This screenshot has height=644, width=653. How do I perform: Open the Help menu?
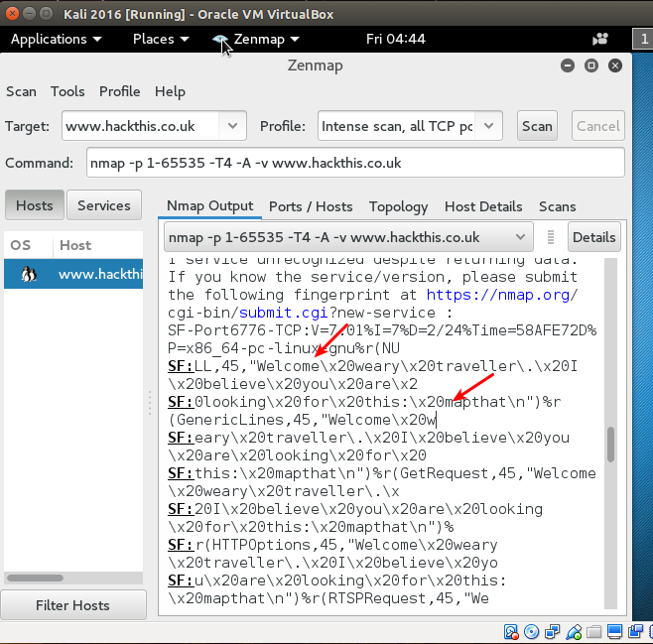point(170,91)
